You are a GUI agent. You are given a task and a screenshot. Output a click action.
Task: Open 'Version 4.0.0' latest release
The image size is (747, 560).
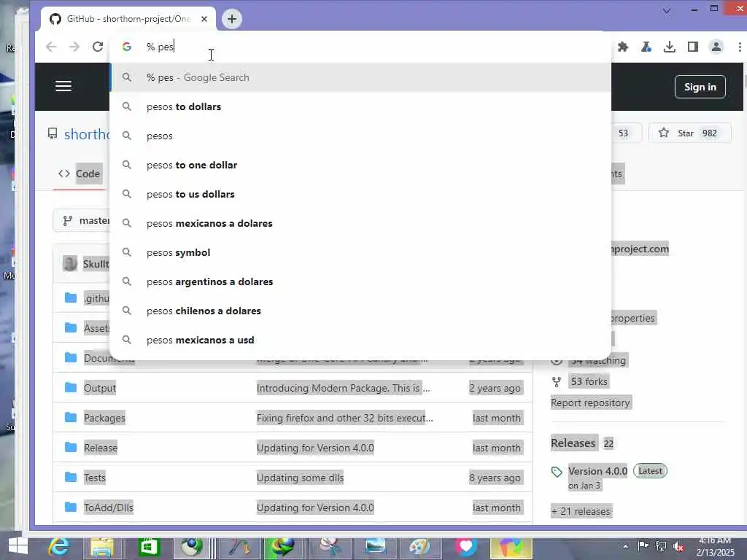[x=598, y=471]
